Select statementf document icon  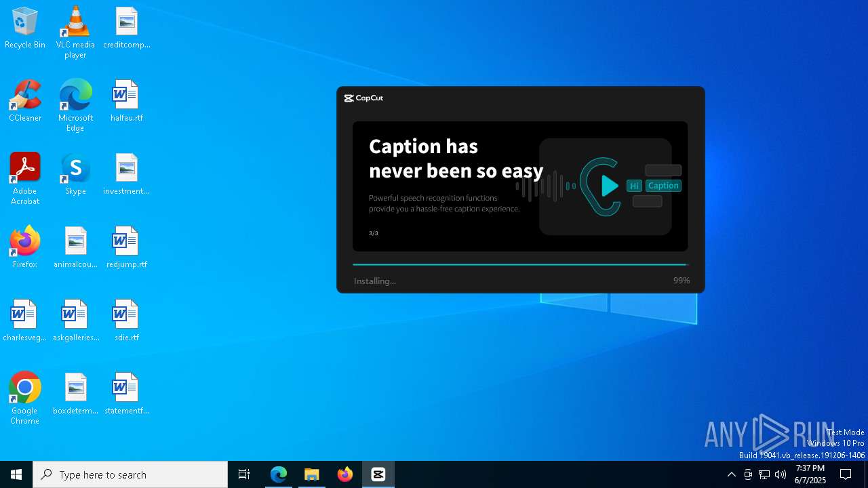[127, 394]
